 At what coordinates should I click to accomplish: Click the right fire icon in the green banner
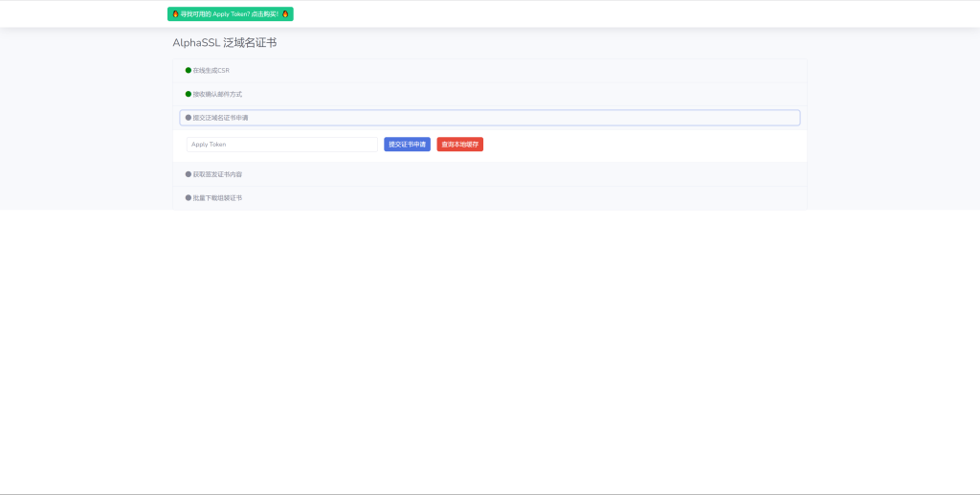point(285,14)
